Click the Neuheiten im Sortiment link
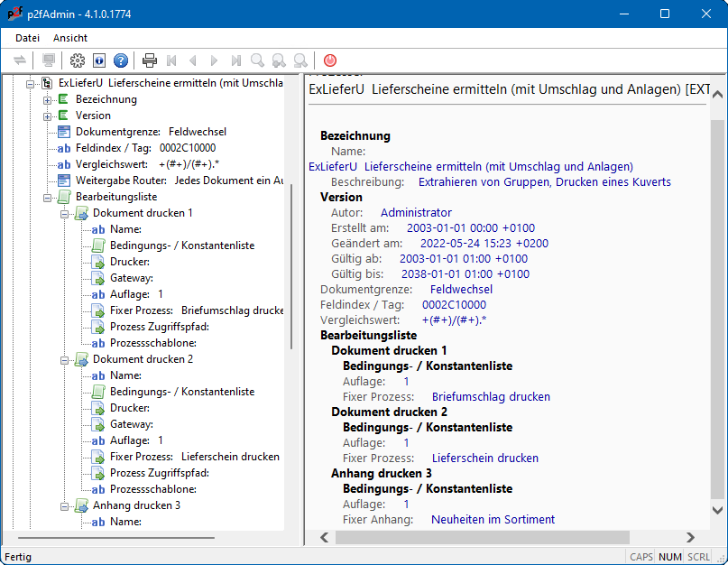The image size is (728, 565). (x=493, y=519)
